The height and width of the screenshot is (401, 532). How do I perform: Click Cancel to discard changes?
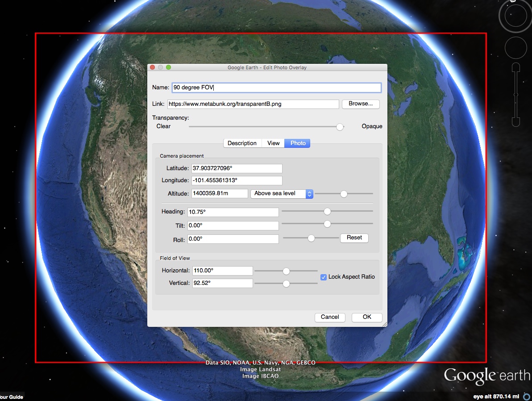(330, 317)
